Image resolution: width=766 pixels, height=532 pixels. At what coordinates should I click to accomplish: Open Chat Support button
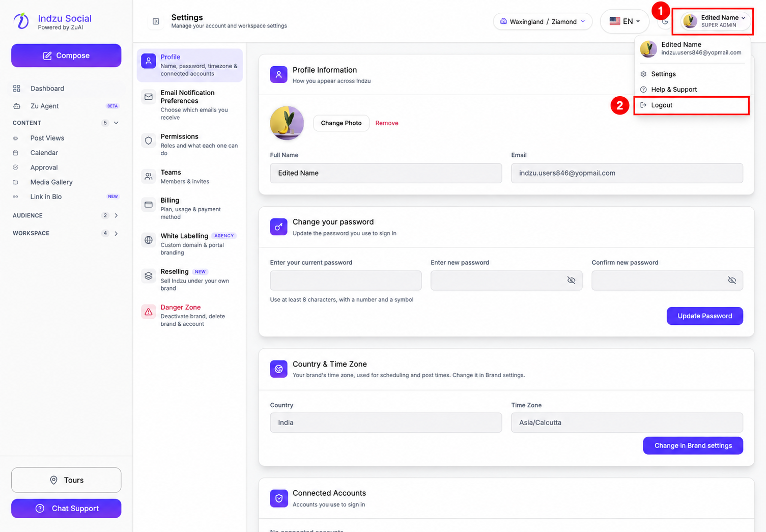tap(66, 508)
